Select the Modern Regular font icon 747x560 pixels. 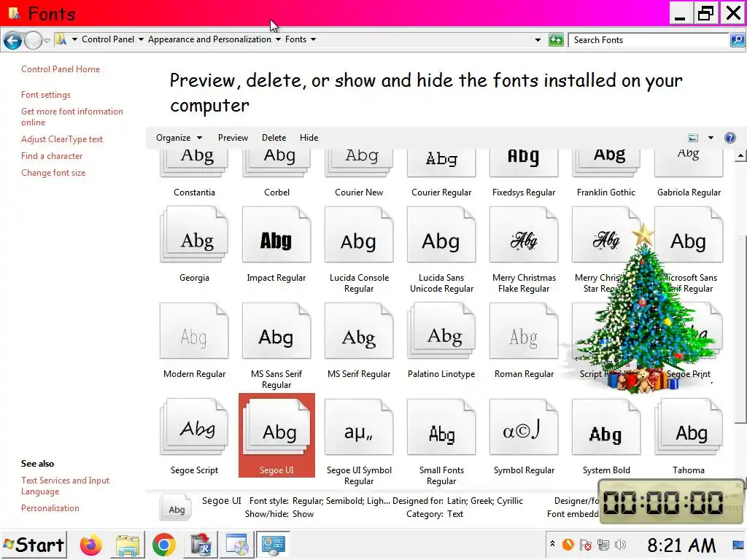tap(194, 330)
